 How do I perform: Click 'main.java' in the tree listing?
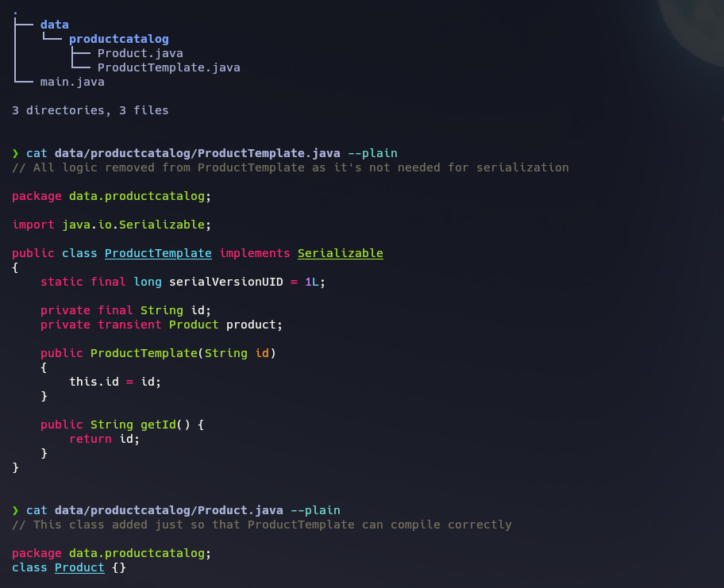pyautogui.click(x=72, y=83)
